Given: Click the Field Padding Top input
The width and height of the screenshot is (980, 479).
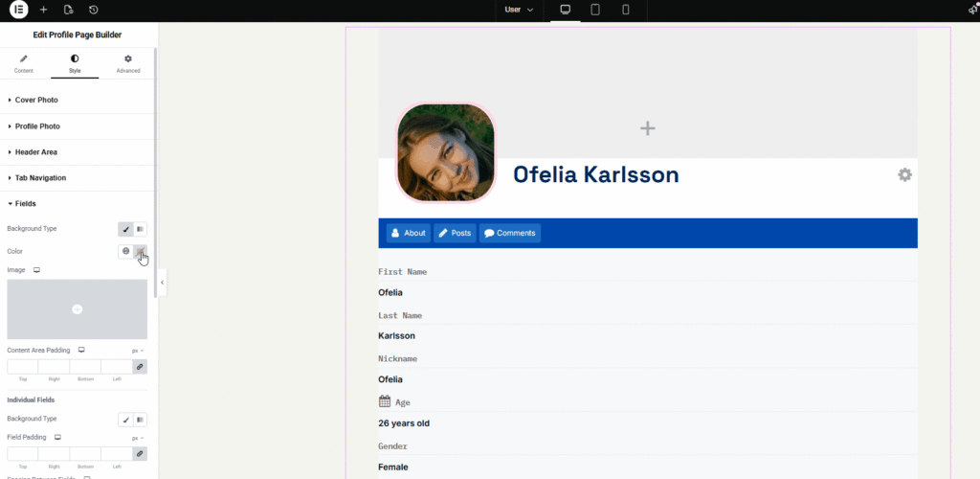Looking at the screenshot, I should tap(23, 454).
